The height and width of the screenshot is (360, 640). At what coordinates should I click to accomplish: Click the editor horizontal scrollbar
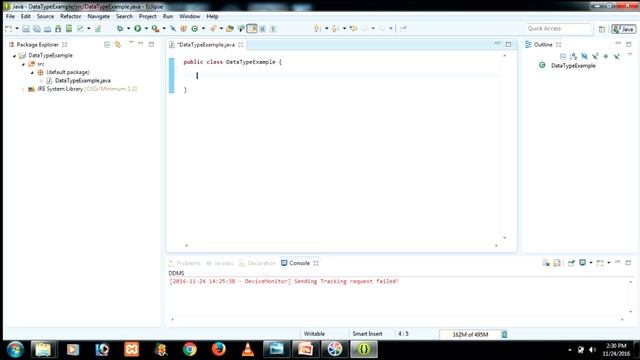coord(341,245)
